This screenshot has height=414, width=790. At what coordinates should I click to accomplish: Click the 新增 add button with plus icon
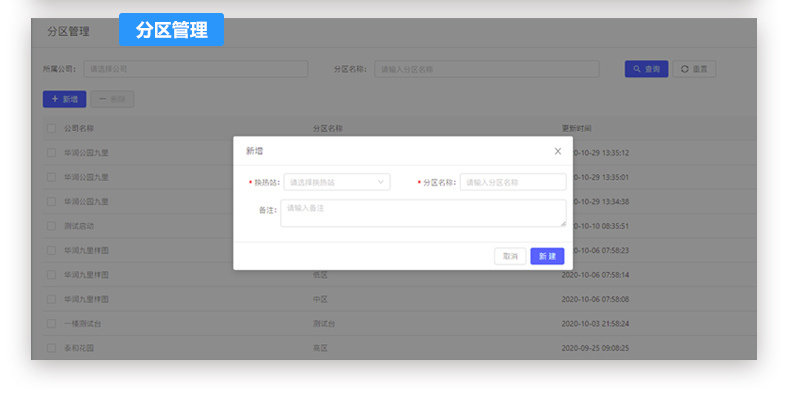(x=64, y=99)
